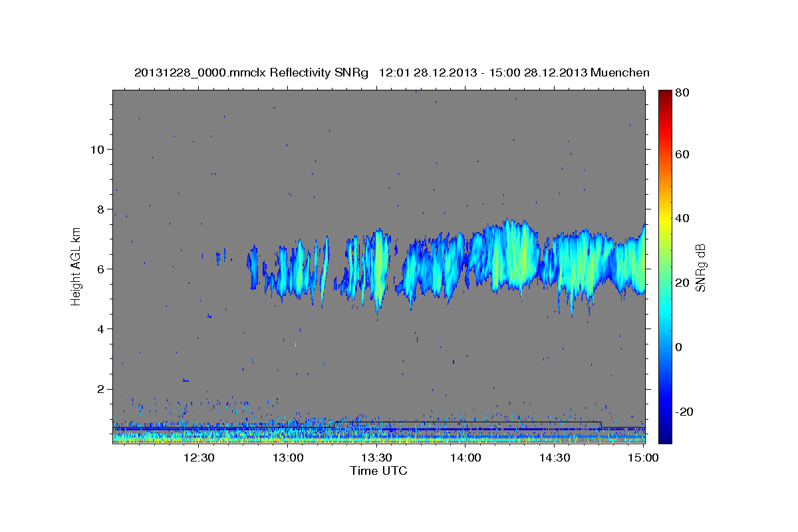
Task: Click the height tick label 4
Action: [99, 329]
